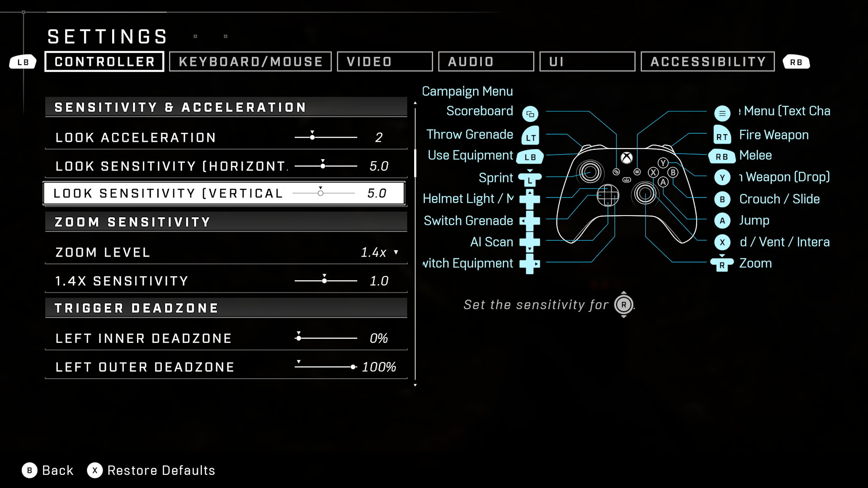
Task: Select the CONTROLLER settings tab
Action: (x=104, y=62)
